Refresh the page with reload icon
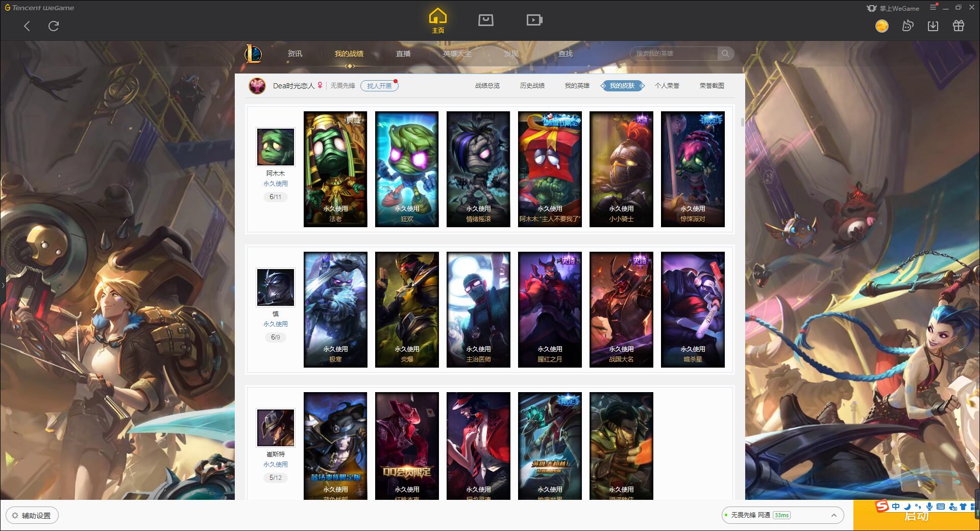This screenshot has width=980, height=531. point(54,26)
